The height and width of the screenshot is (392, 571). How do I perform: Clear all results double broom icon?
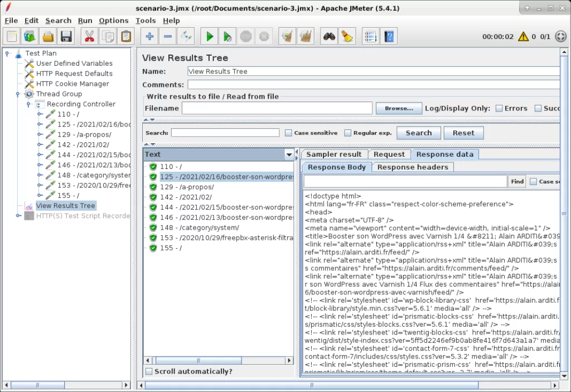pos(306,36)
